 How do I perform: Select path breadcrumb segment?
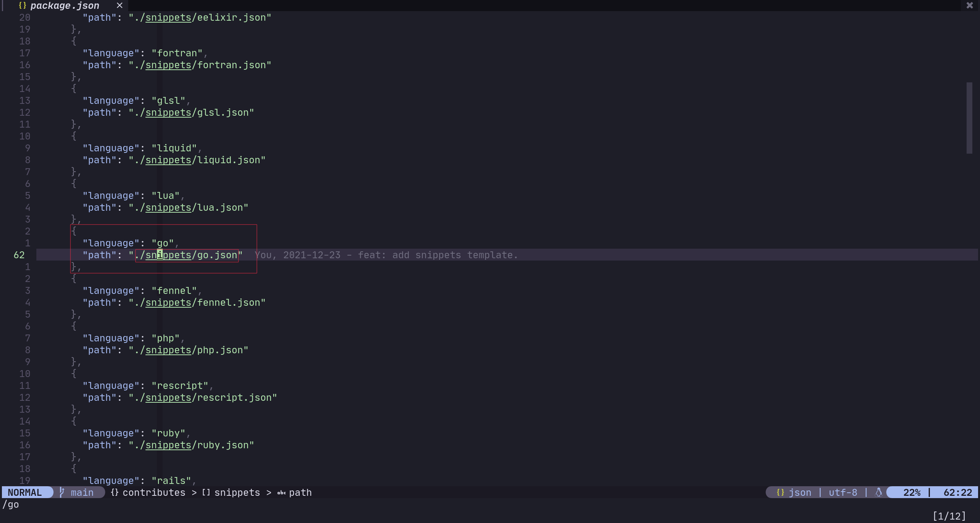[x=300, y=492]
